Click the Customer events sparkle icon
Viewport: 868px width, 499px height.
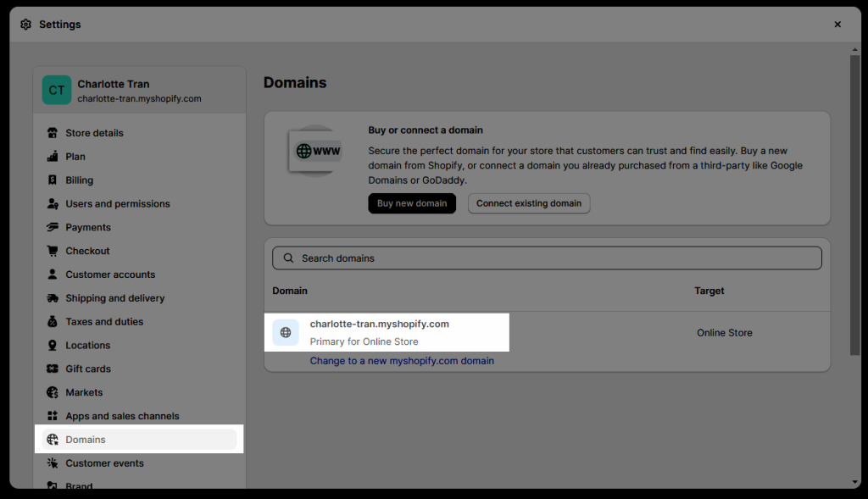53,463
